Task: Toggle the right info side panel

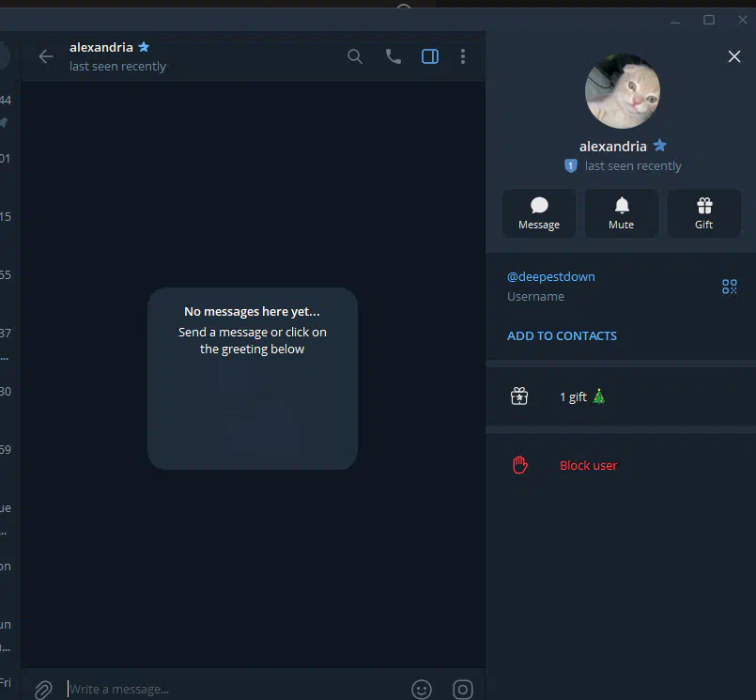Action: click(x=430, y=56)
